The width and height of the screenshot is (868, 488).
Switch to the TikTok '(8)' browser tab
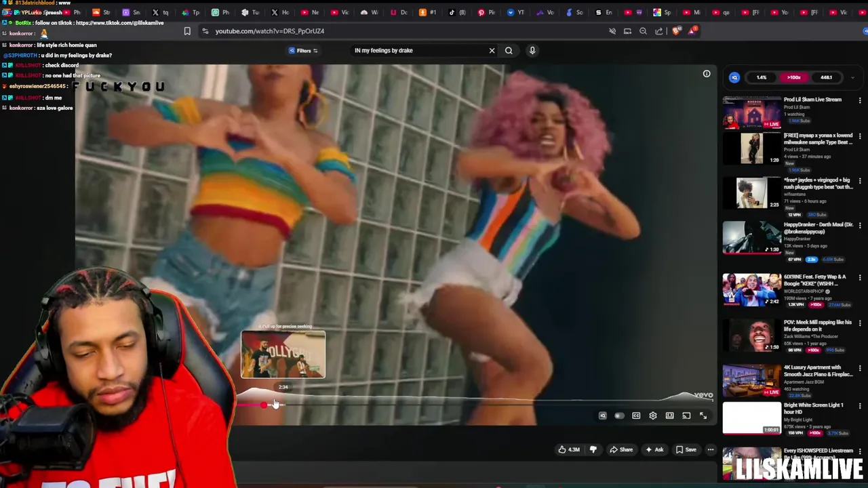(x=456, y=12)
